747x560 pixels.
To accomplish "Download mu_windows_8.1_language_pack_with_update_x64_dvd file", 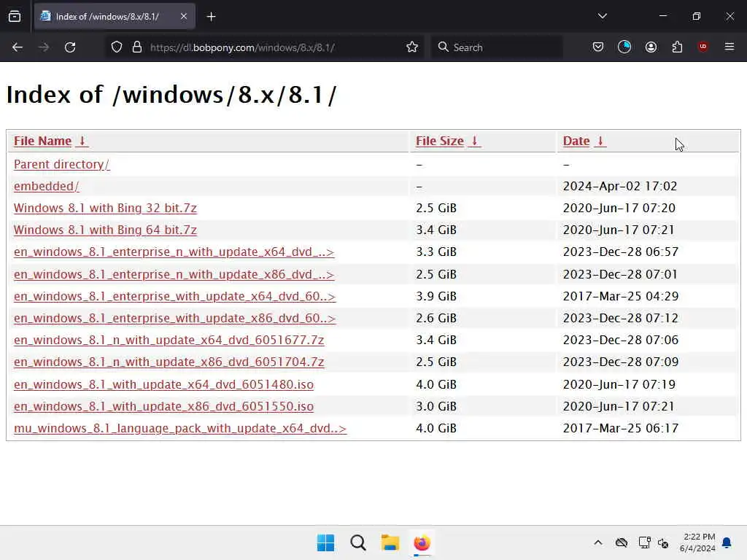I will pos(180,428).
